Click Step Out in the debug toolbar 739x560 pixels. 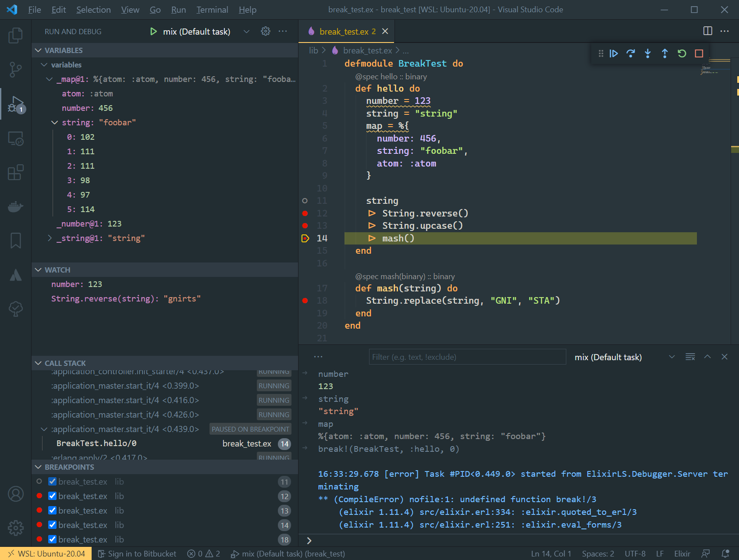click(x=665, y=53)
